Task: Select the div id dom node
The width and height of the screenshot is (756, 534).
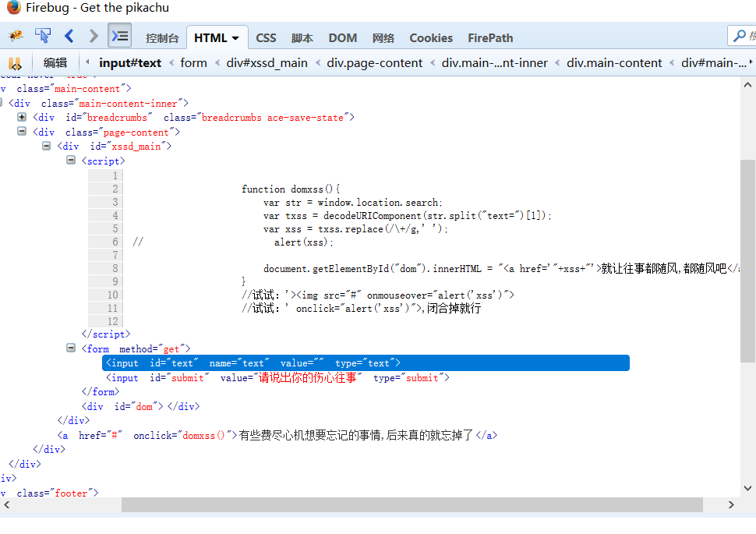Action: [140, 407]
